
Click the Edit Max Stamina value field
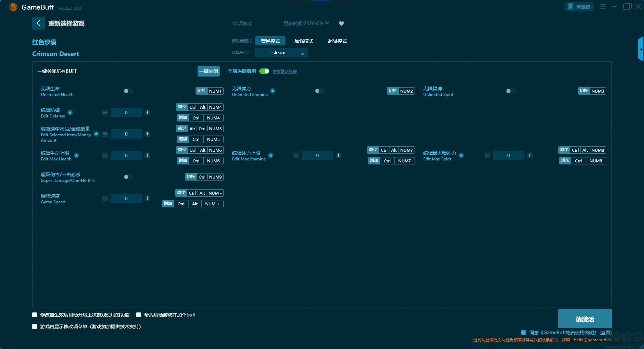tap(317, 155)
